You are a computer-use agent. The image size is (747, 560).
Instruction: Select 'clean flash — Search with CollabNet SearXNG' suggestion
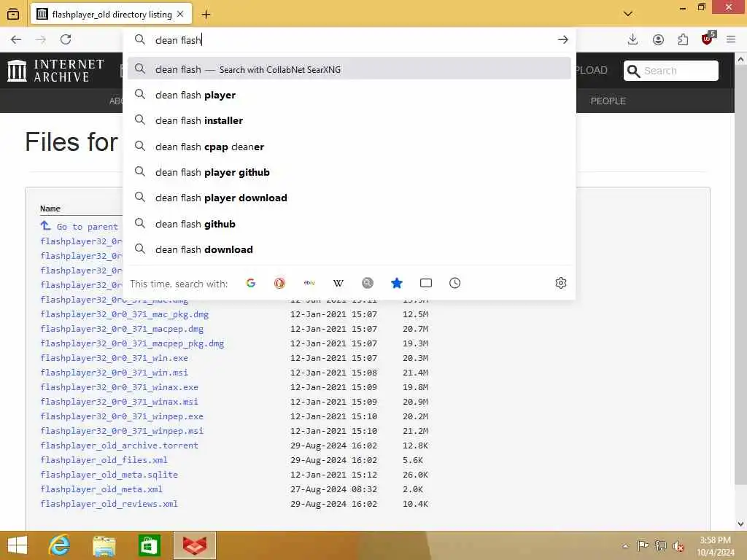click(349, 69)
